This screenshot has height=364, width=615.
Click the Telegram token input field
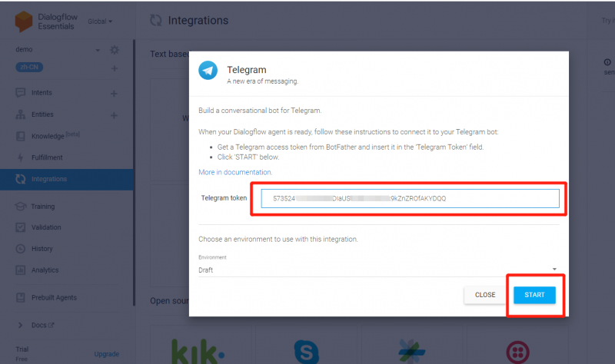coord(411,199)
